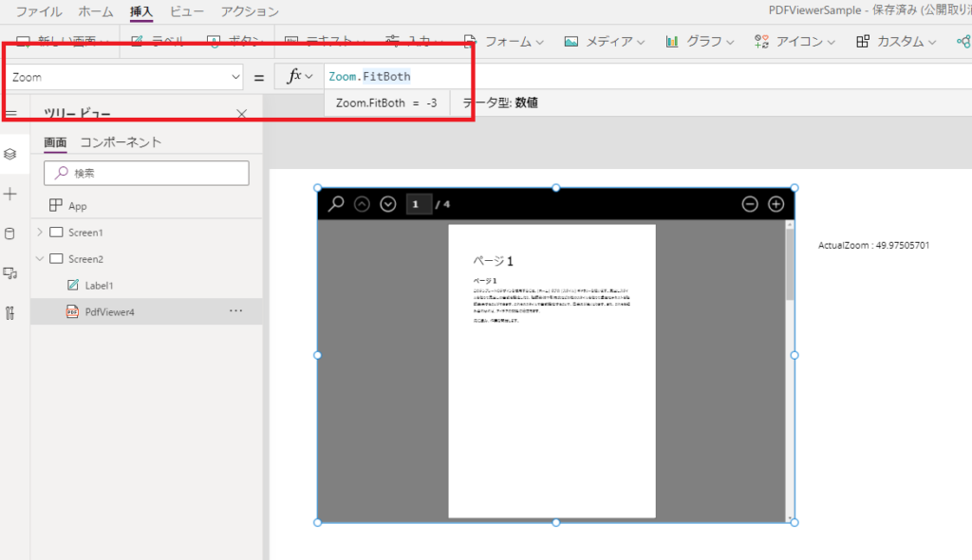Screen dimensions: 972x560
Task: Click the Insert plus icon in sidebar
Action: [x=9, y=195]
